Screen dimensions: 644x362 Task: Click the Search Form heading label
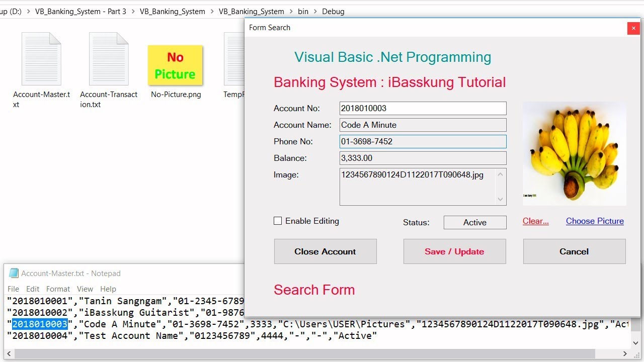[x=314, y=290]
